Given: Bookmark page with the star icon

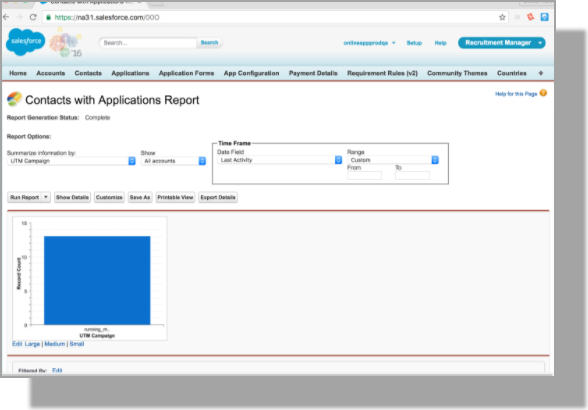Looking at the screenshot, I should [x=502, y=17].
